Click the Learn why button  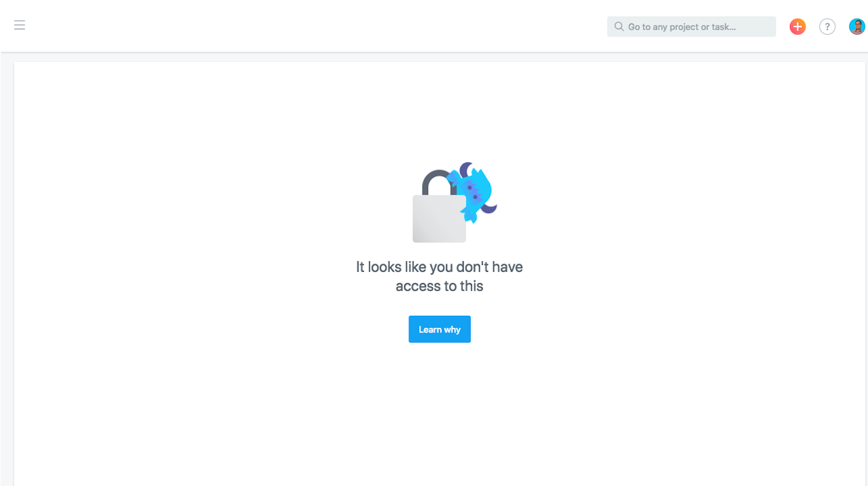[439, 329]
